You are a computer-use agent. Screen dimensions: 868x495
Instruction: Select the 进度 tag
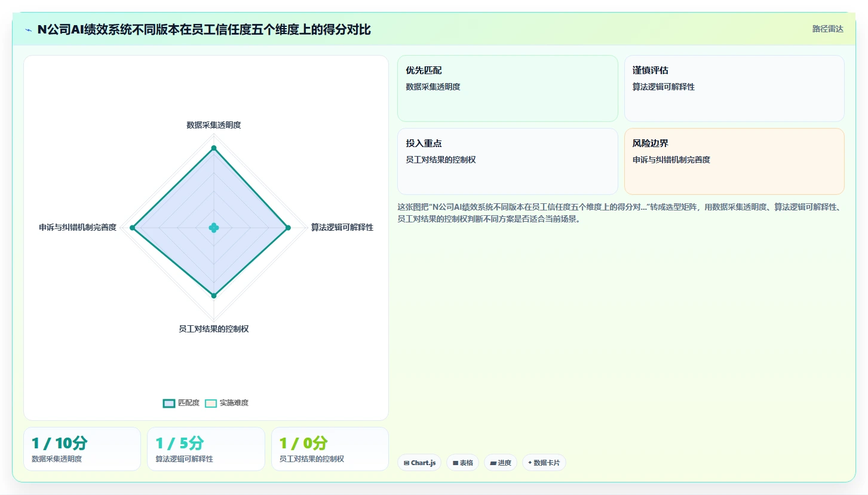tap(501, 463)
